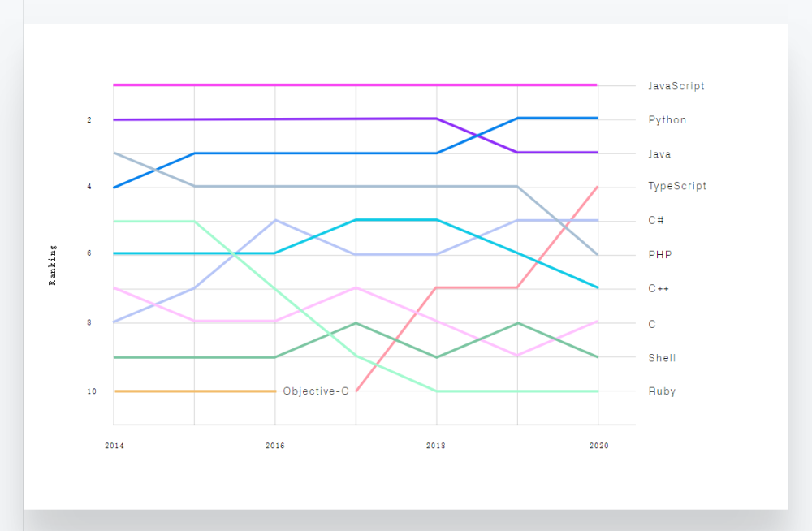This screenshot has height=531, width=812.
Task: Click the 2016 x-axis tick label
Action: (275, 446)
